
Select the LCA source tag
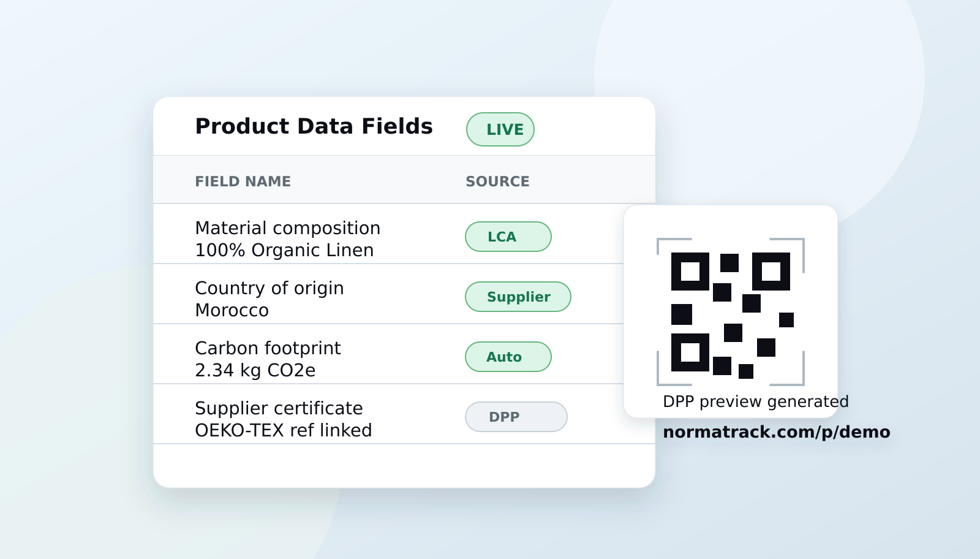508,237
